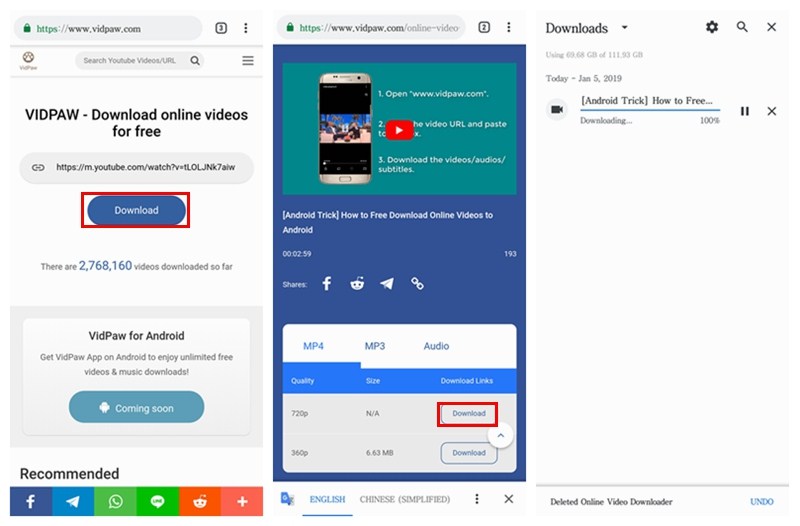This screenshot has height=526, width=800.
Task: Paste URL field with m.youtube.com link
Action: (136, 167)
